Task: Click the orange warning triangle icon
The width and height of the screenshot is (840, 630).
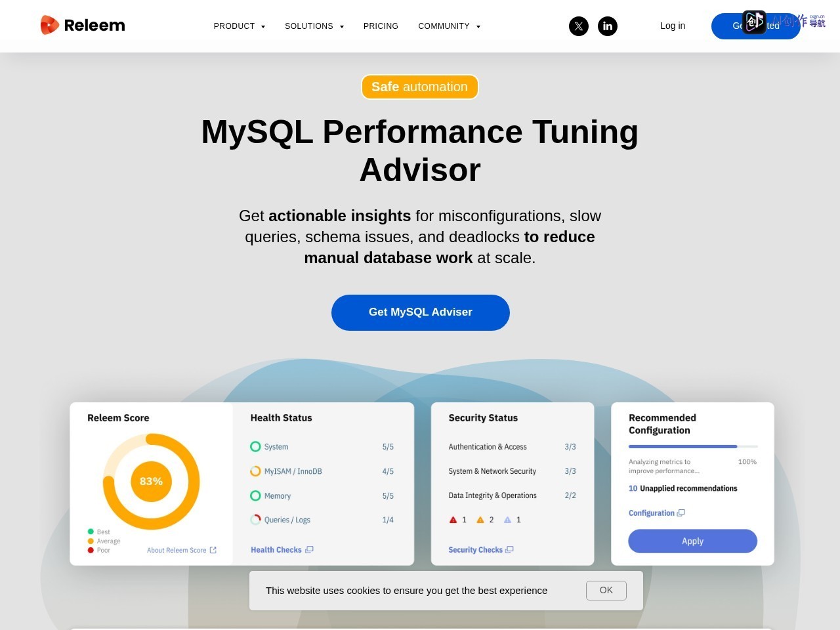Action: (480, 520)
